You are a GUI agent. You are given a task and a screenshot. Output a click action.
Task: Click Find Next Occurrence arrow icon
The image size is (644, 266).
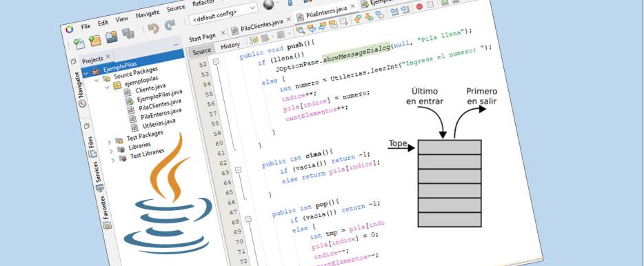click(323, 26)
